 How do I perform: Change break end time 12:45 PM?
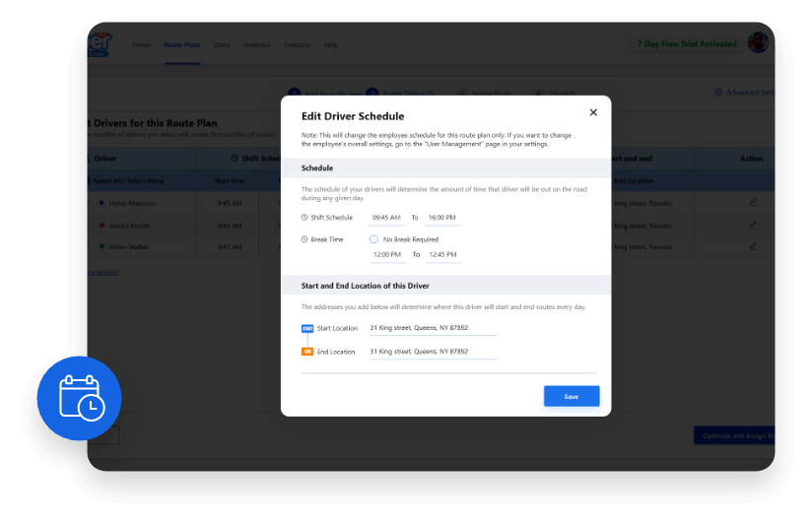point(443,255)
